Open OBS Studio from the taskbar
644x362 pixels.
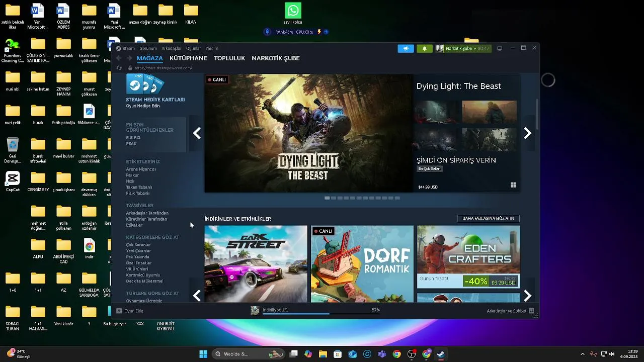click(412, 354)
